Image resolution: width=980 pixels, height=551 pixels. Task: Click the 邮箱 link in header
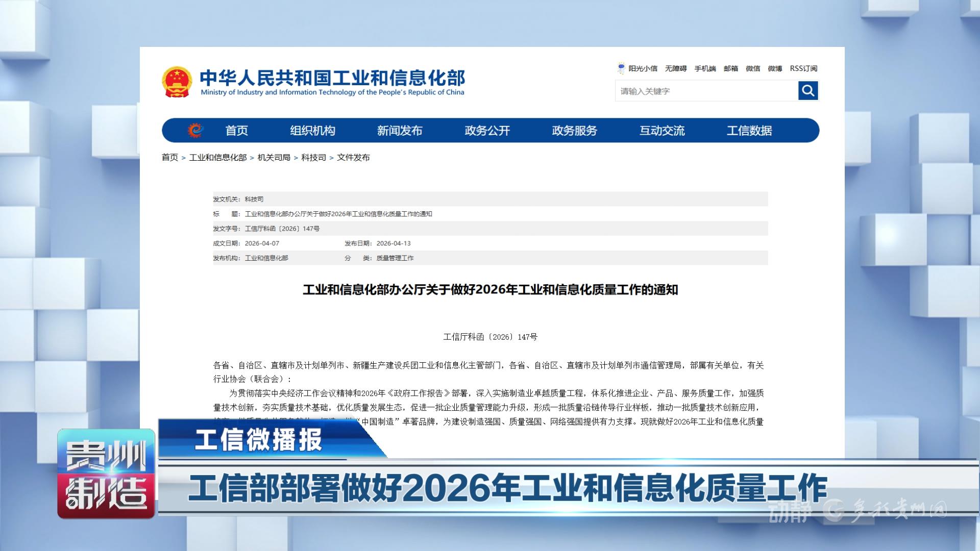click(x=730, y=68)
